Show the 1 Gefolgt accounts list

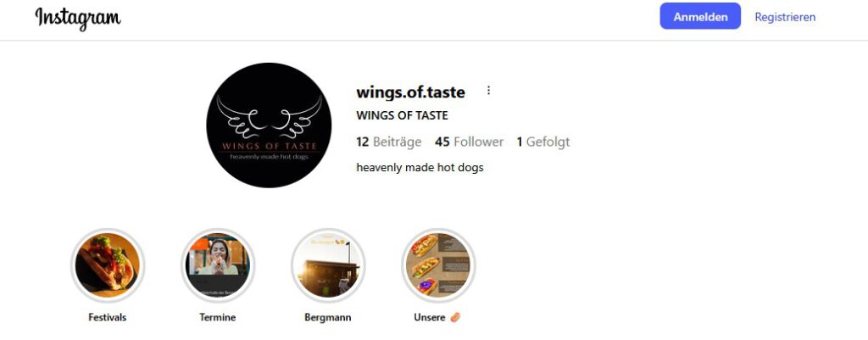click(543, 142)
